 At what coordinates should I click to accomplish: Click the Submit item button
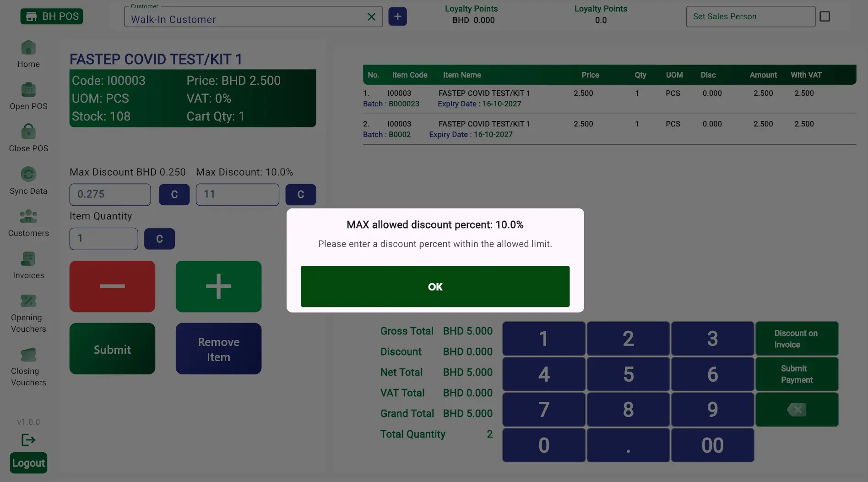(x=112, y=349)
